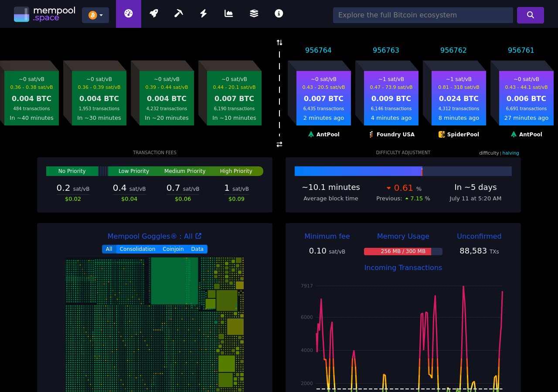Open the accelerator rocket icon
Viewport: 558px width, 392px height.
coord(153,14)
